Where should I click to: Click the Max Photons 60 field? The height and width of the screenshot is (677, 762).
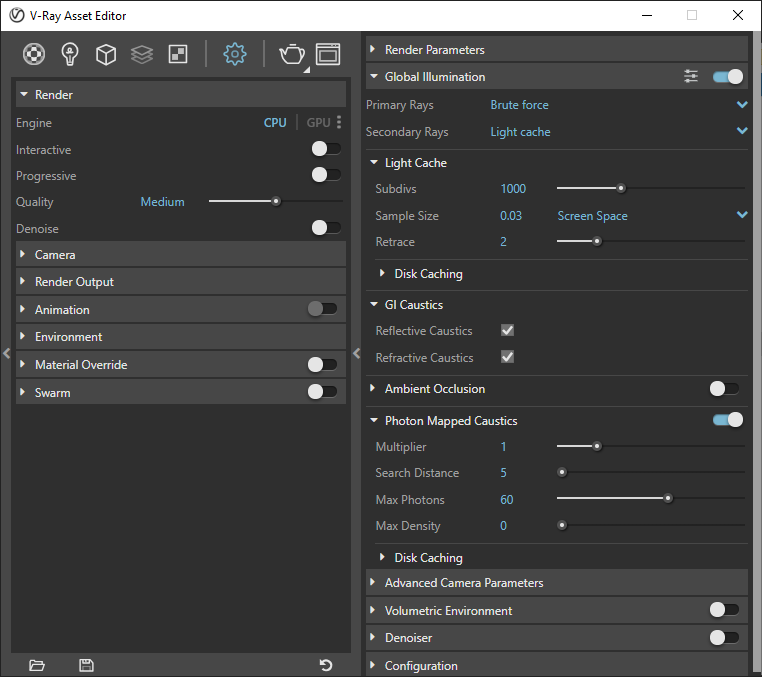(507, 500)
